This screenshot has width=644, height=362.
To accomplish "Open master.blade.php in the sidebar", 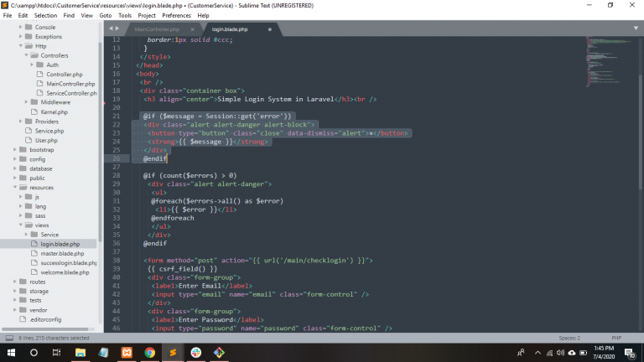I will click(62, 254).
